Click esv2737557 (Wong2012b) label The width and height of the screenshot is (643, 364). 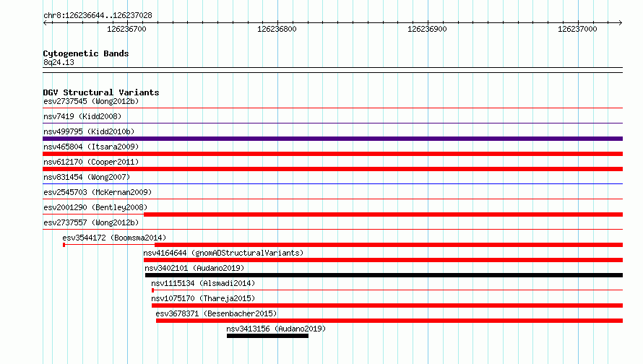pyautogui.click(x=91, y=222)
